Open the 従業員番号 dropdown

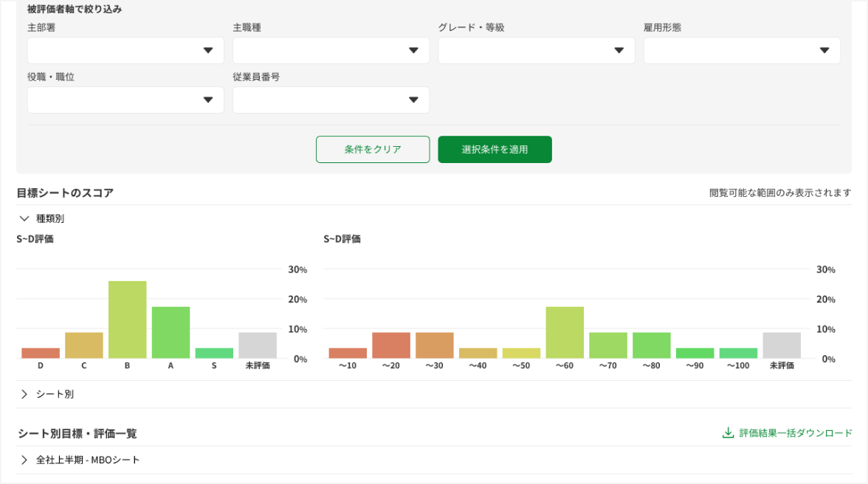click(331, 100)
